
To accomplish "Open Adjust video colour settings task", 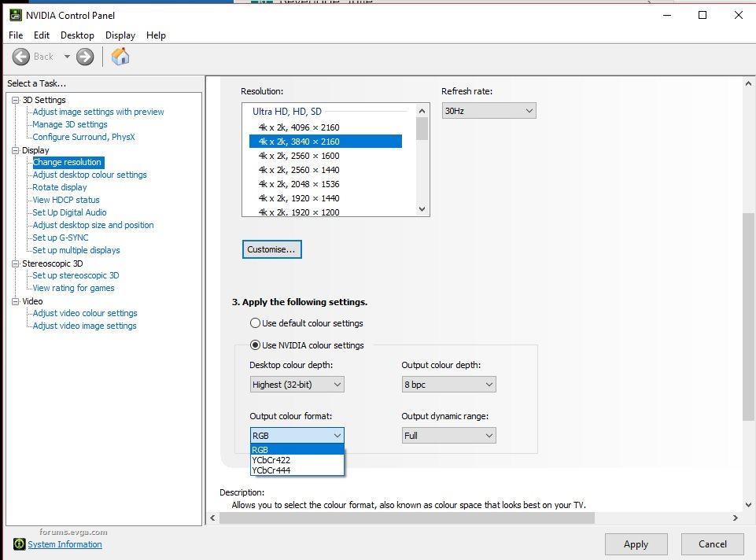I will (x=85, y=313).
